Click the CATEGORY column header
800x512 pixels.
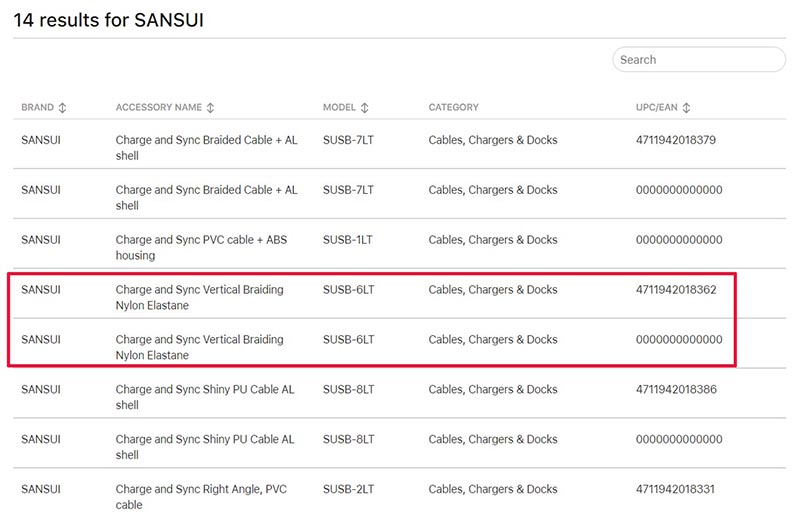[x=454, y=108]
